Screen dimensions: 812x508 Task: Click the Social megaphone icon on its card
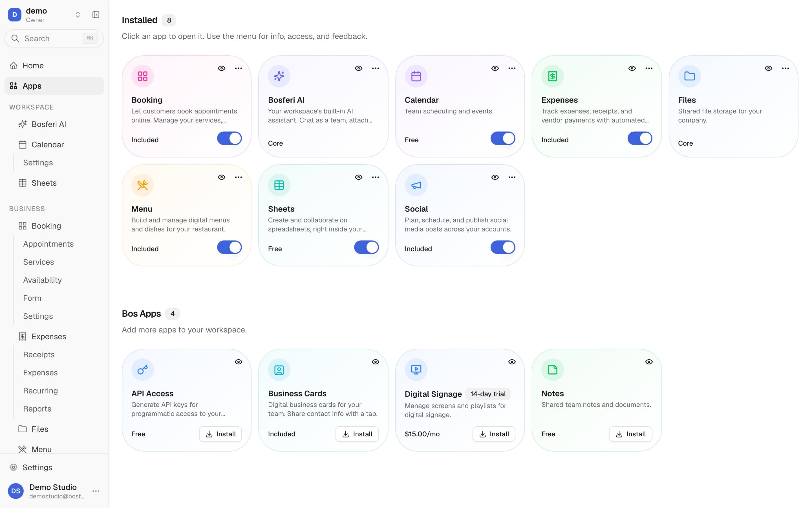click(416, 185)
